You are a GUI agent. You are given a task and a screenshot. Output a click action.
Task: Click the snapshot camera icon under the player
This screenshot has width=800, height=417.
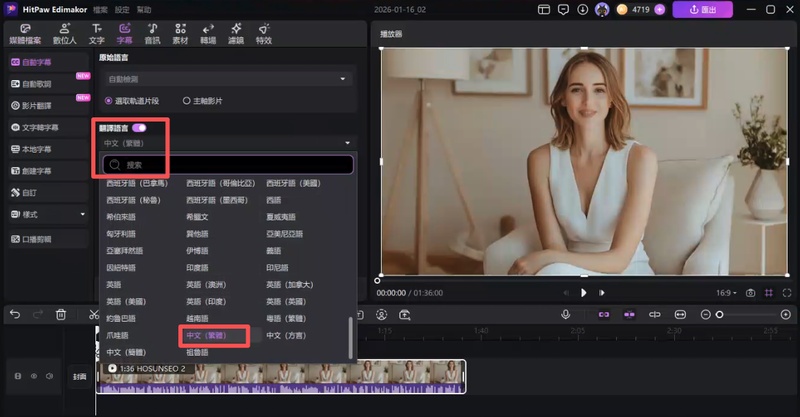coord(750,293)
